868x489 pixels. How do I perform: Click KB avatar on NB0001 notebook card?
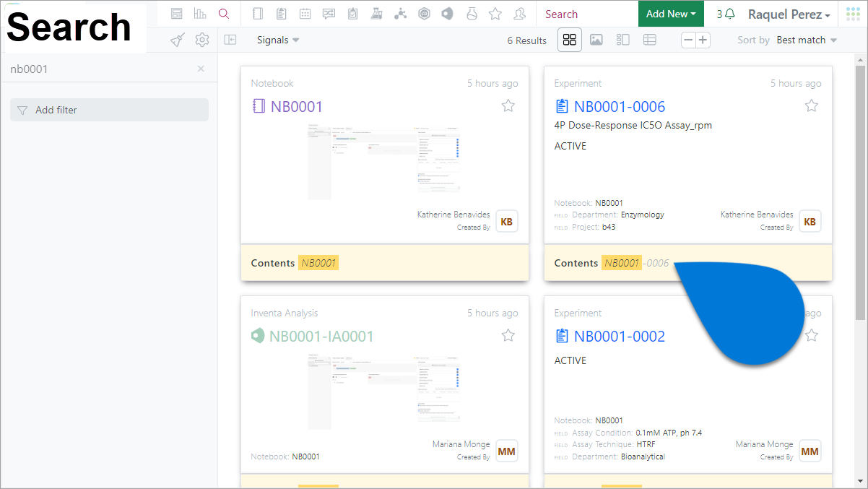(507, 222)
